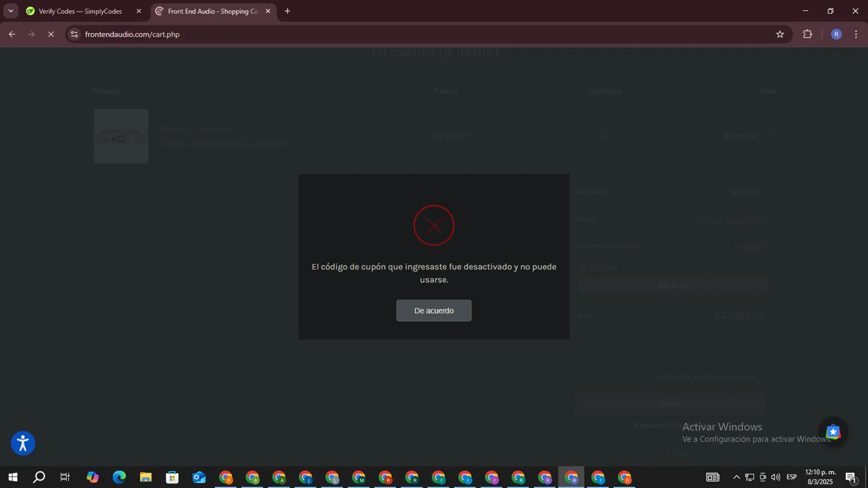Open a new browser tab
The width and height of the screenshot is (868, 488).
click(288, 11)
